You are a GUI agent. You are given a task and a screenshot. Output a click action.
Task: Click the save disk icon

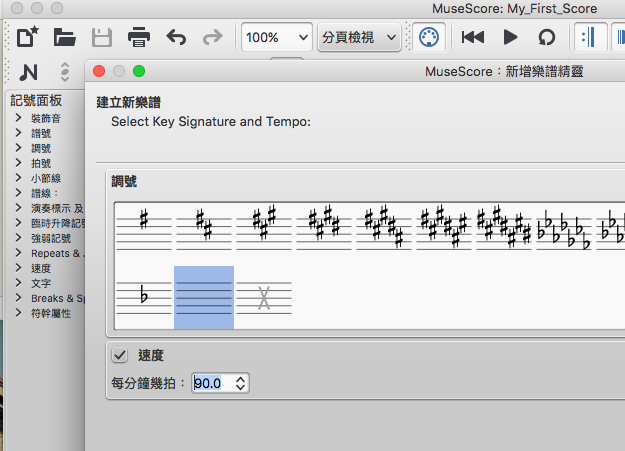[102, 38]
